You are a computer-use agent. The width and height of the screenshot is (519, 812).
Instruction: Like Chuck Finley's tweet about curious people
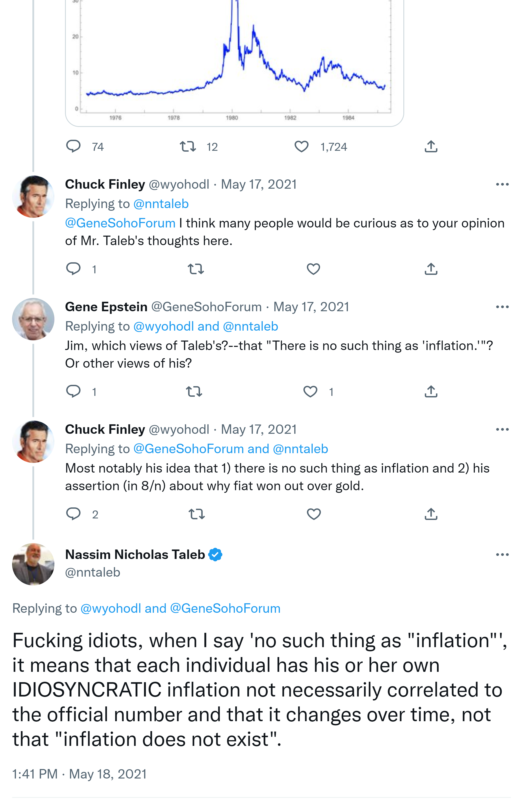coord(313,269)
